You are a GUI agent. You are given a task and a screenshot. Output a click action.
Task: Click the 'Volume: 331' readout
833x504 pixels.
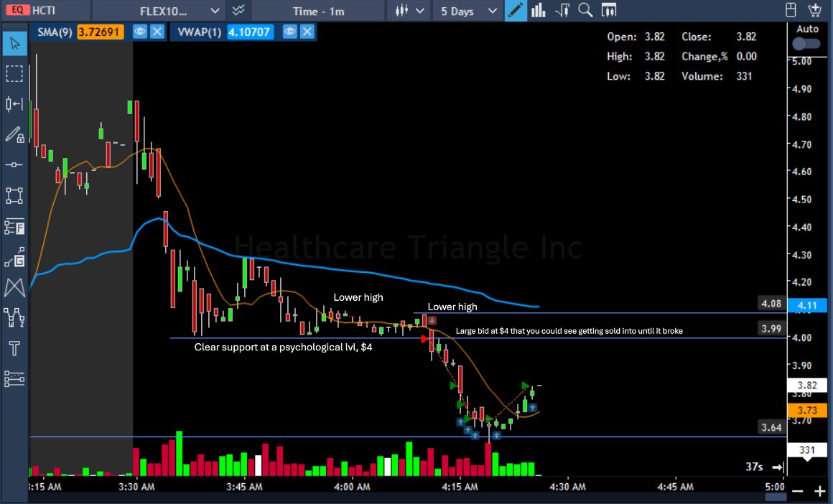pos(717,76)
